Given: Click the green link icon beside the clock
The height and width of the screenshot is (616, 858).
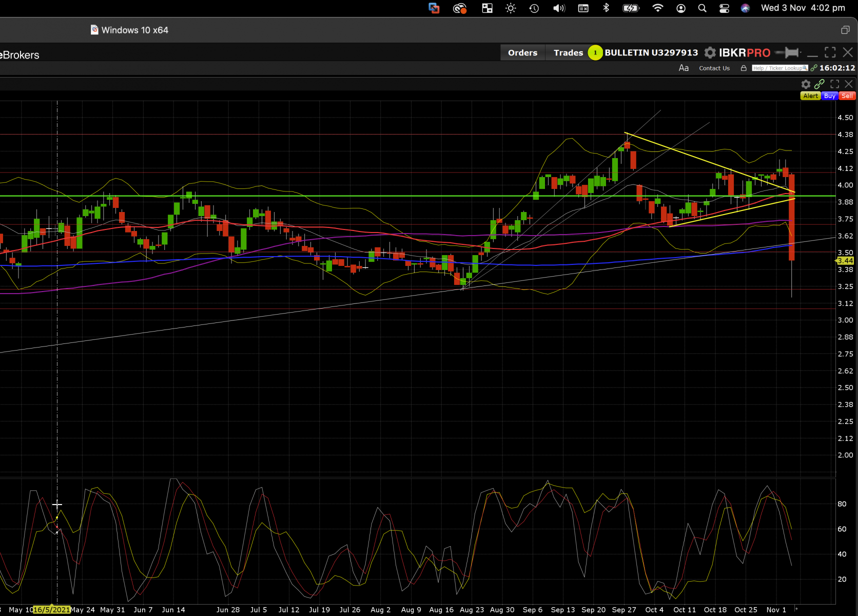Looking at the screenshot, I should (x=814, y=68).
